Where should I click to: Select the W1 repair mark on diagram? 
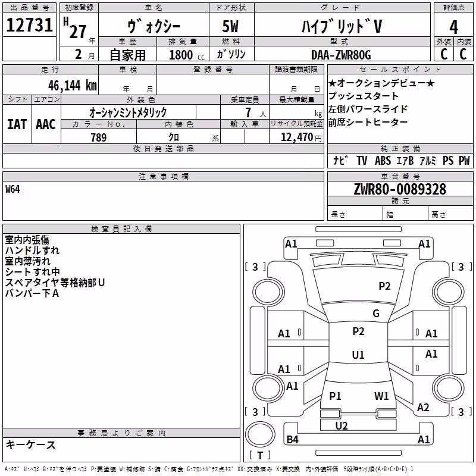click(x=381, y=396)
